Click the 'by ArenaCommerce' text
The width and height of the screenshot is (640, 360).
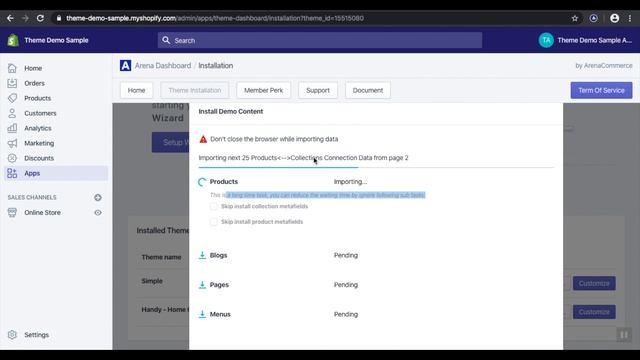pyautogui.click(x=604, y=65)
